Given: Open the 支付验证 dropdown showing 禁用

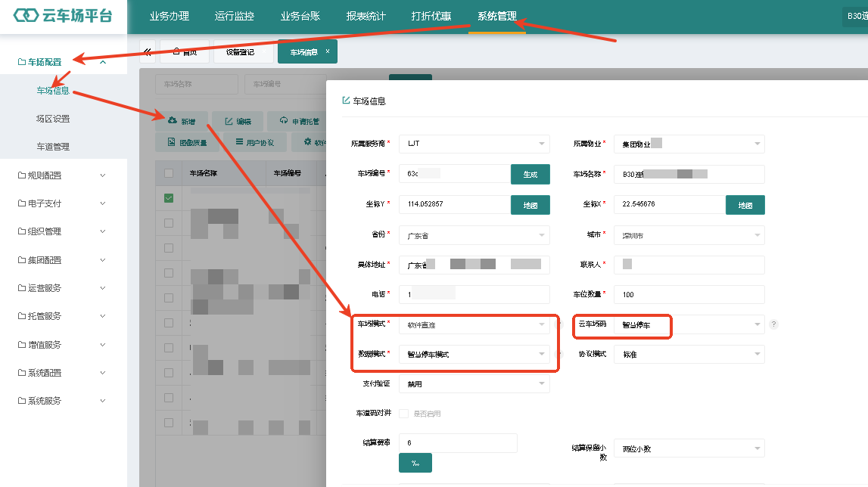Looking at the screenshot, I should 474,384.
